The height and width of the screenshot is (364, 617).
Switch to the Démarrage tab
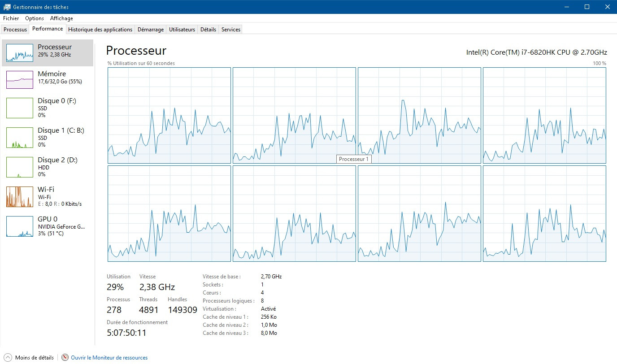[x=151, y=30]
